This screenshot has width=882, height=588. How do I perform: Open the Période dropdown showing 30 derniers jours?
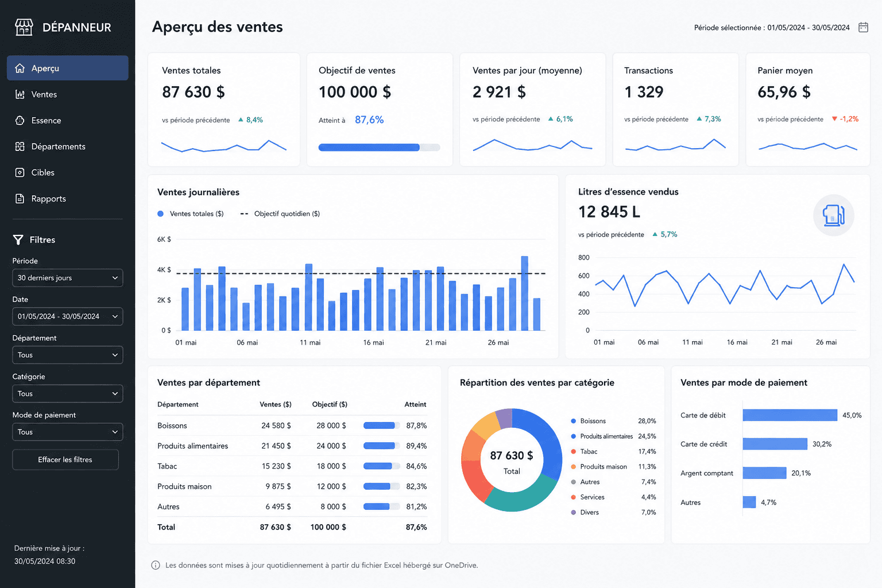68,278
